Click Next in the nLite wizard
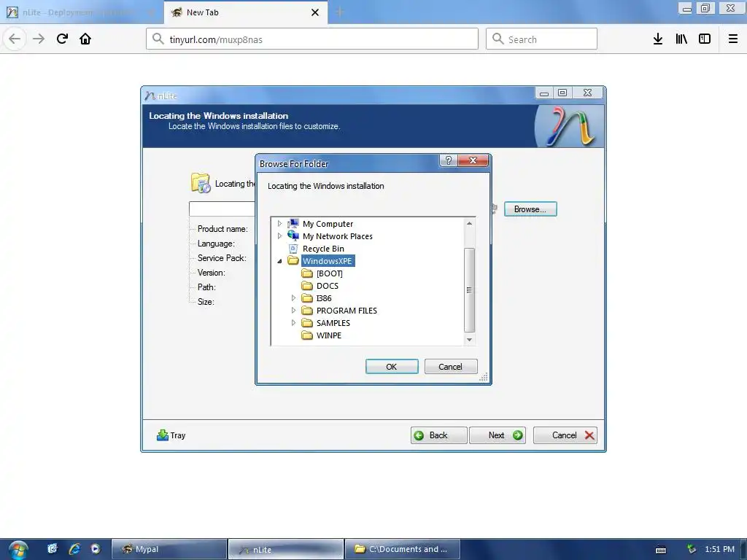The height and width of the screenshot is (560, 747). pos(498,435)
